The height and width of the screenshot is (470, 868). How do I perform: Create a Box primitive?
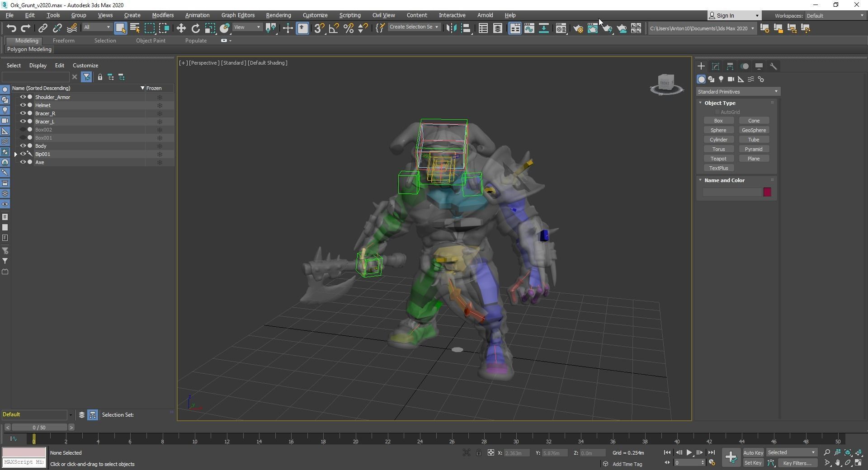point(718,121)
